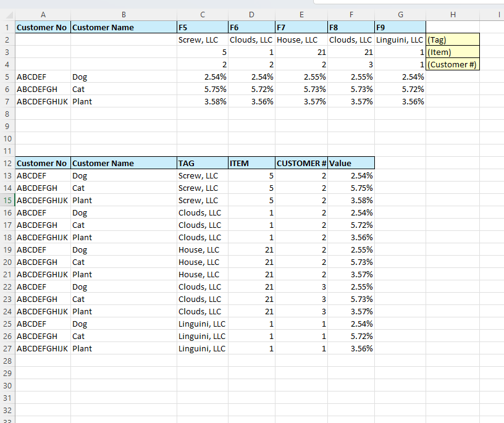Select row 15 header
This screenshot has height=423, width=504.
coord(7,200)
